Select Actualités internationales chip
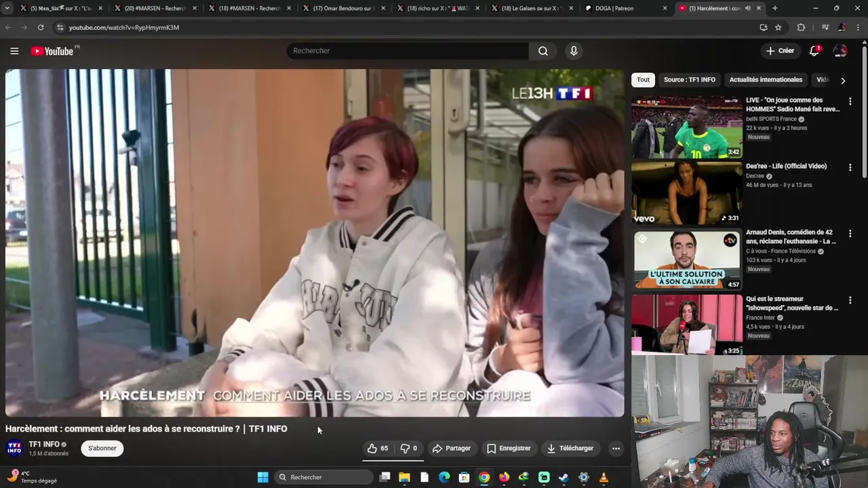 click(x=766, y=79)
